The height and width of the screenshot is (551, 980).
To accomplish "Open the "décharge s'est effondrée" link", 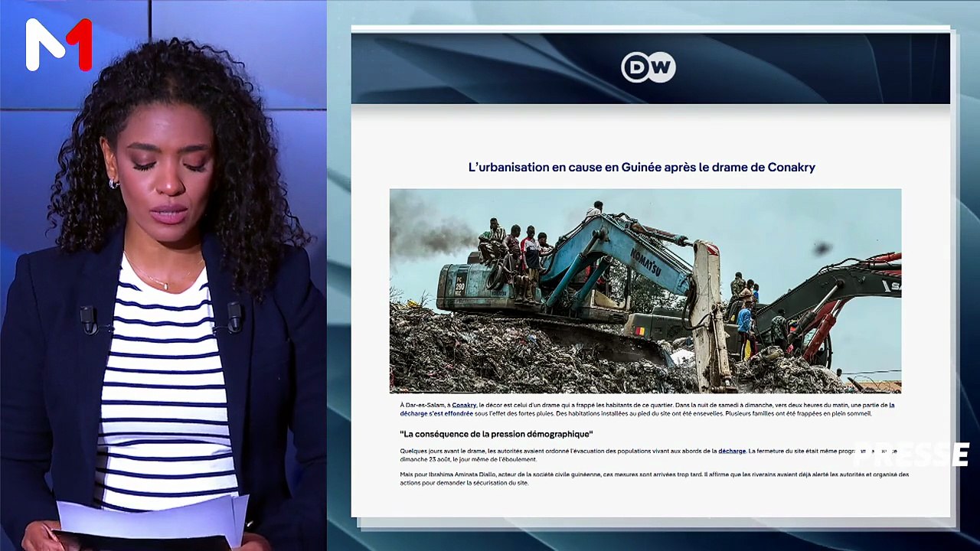I will [x=436, y=413].
